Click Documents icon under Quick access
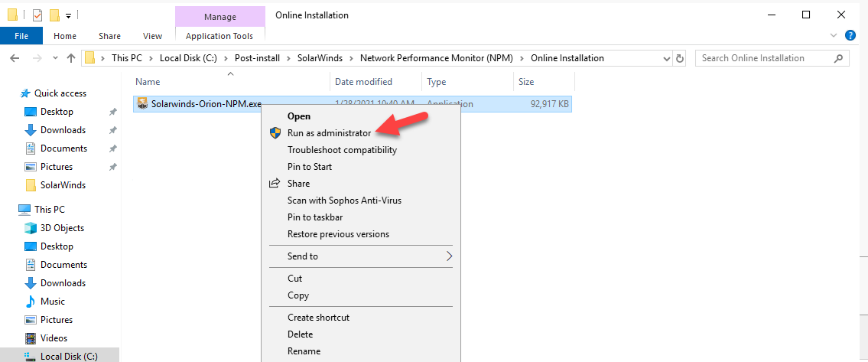The height and width of the screenshot is (362, 868). [31, 148]
